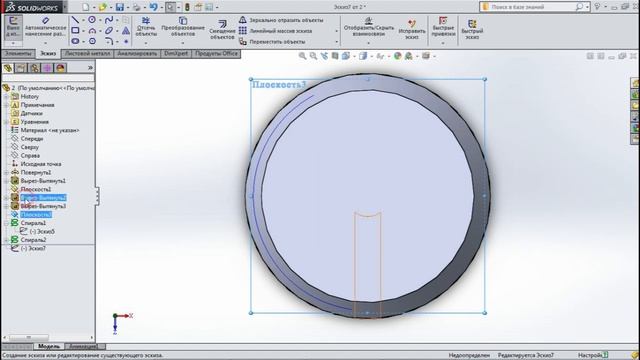Click Смещение объектов offset tool
This screenshot has width=640, height=360.
pyautogui.click(x=222, y=29)
